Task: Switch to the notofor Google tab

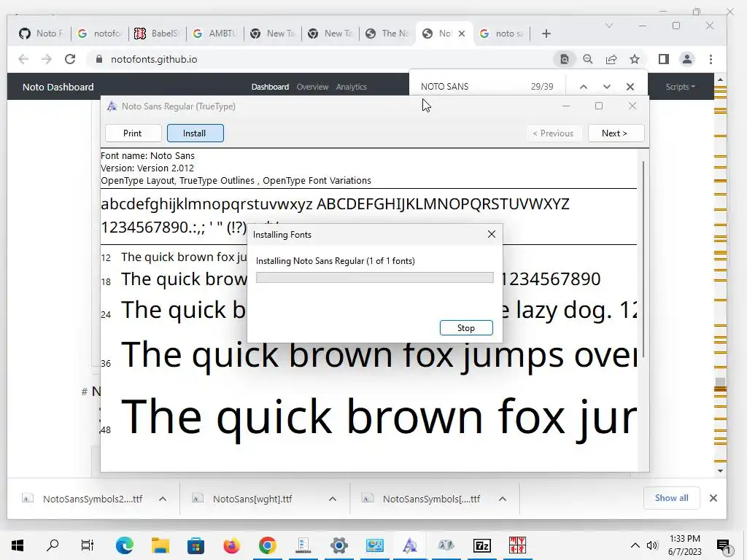Action: tap(100, 34)
